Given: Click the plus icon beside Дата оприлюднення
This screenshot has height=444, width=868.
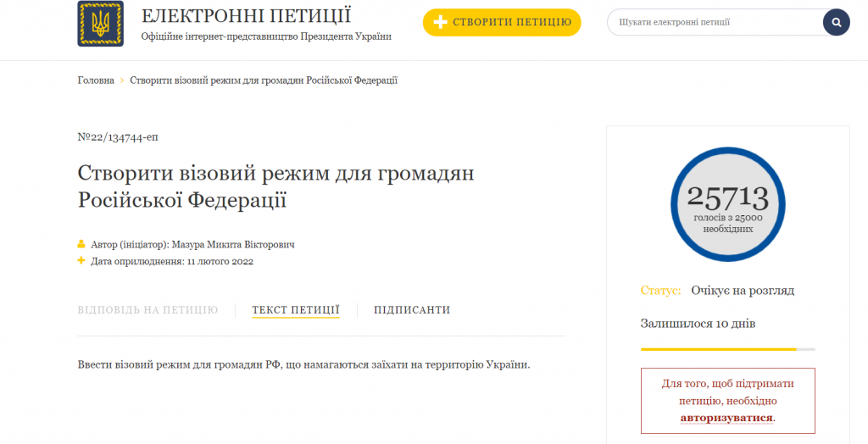Looking at the screenshot, I should pyautogui.click(x=82, y=261).
